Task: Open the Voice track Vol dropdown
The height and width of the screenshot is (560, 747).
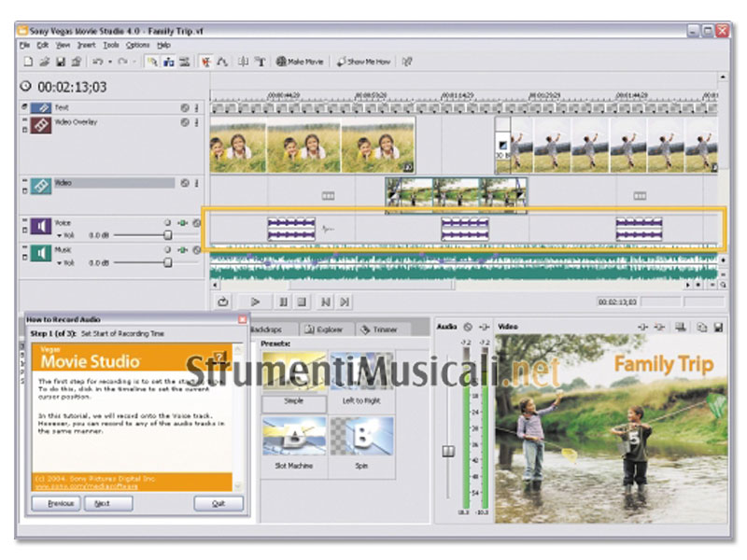Action: coord(60,236)
